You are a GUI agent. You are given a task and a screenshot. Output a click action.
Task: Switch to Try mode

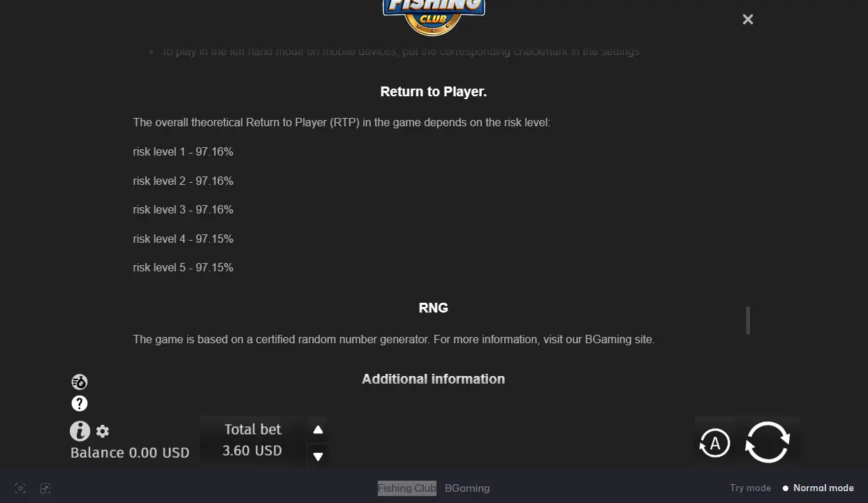point(751,488)
